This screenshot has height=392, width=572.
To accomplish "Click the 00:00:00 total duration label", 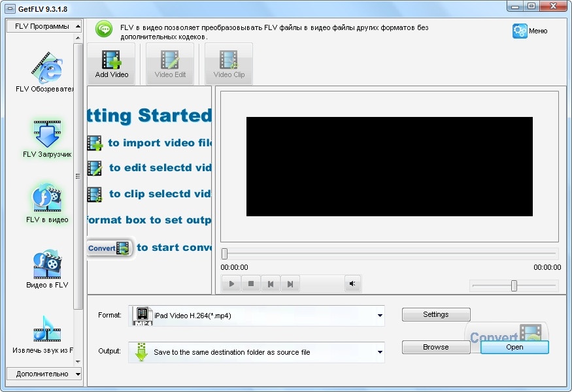I will tap(547, 267).
